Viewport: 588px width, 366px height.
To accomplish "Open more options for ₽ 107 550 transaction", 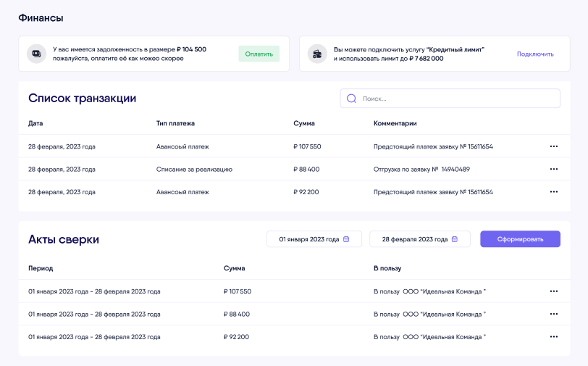I will pos(553,146).
